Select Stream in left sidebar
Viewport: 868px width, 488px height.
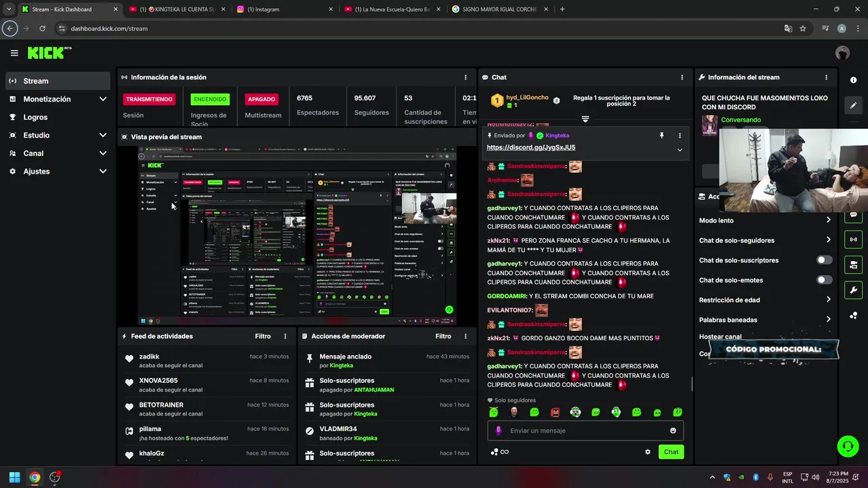tap(58, 81)
